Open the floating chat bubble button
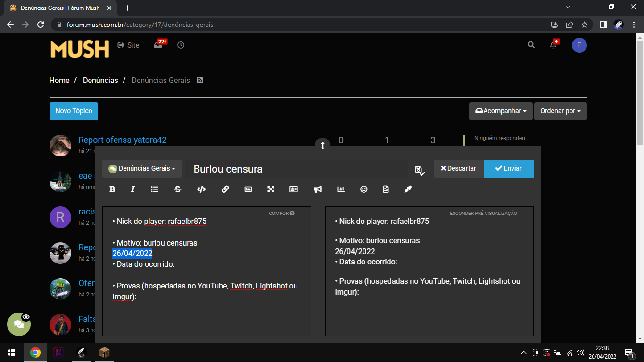644x362 pixels. (19, 324)
